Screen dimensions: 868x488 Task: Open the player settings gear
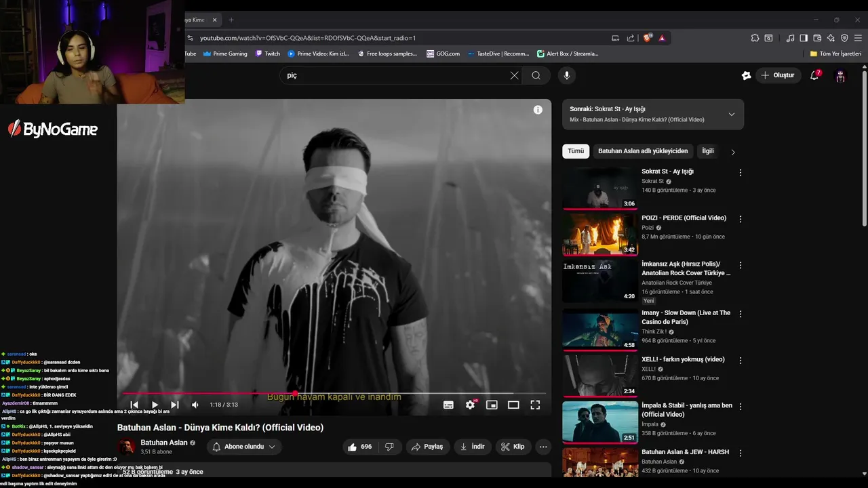pyautogui.click(x=470, y=405)
